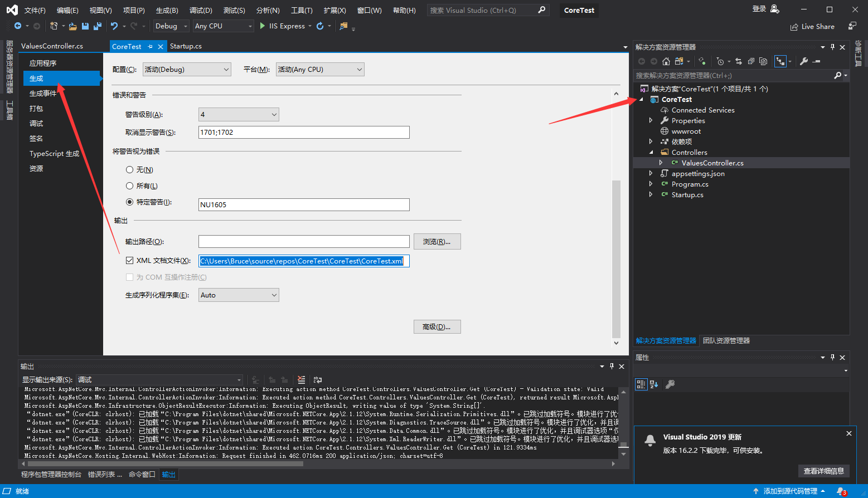868x498 pixels.
Task: Click the Open File folder icon
Action: [x=73, y=26]
